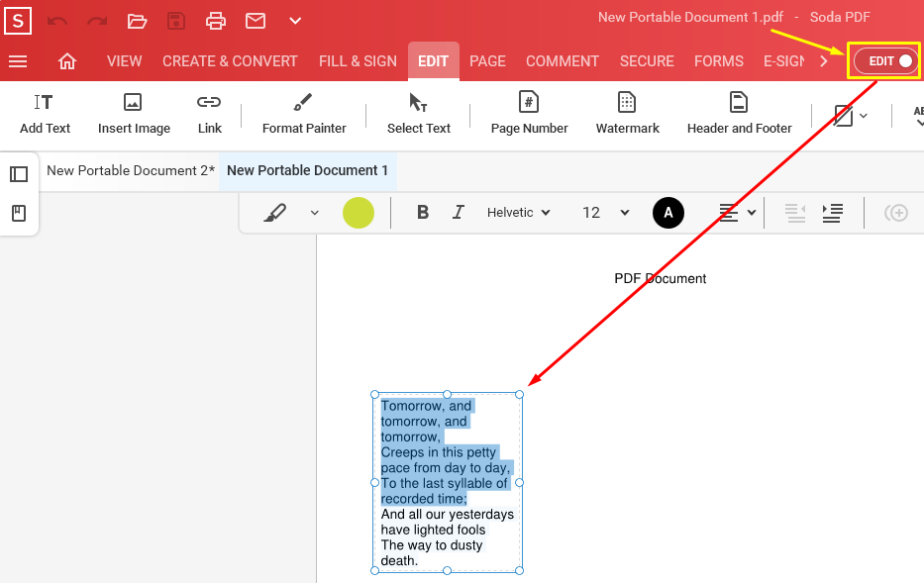Viewport: 924px width, 583px height.
Task: Click the Soda PDF logo icon
Action: [18, 21]
